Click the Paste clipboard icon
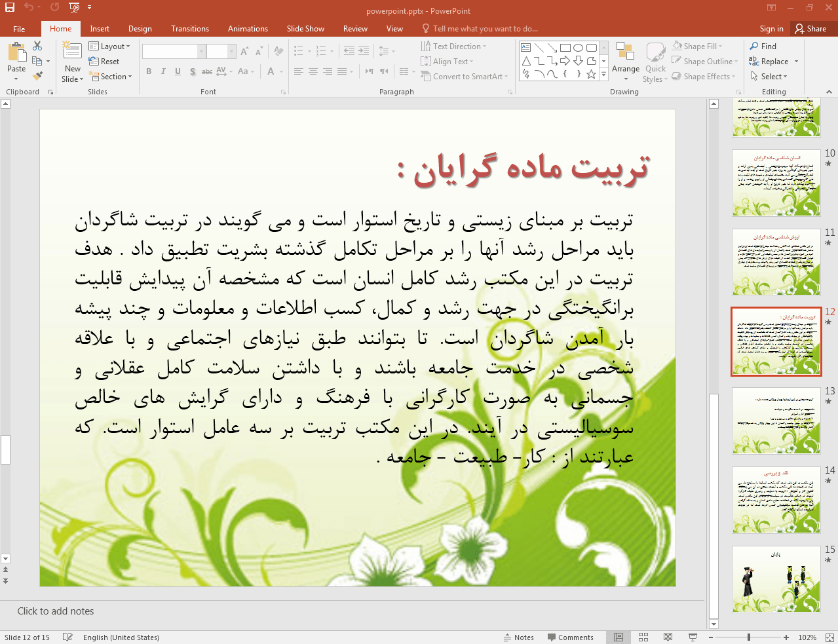This screenshot has height=644, width=838. (16, 52)
